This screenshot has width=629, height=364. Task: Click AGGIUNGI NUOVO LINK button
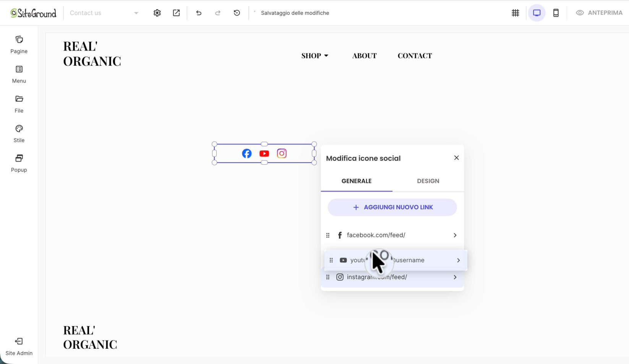[392, 207]
